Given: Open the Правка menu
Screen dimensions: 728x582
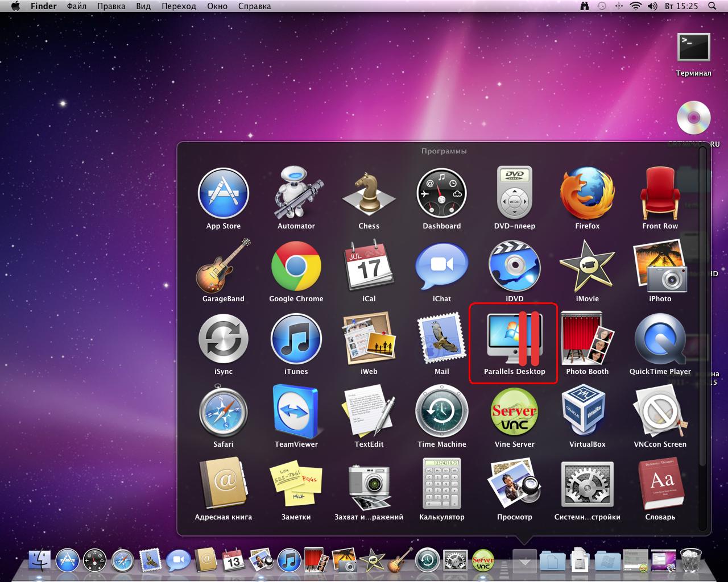Looking at the screenshot, I should click(x=111, y=6).
